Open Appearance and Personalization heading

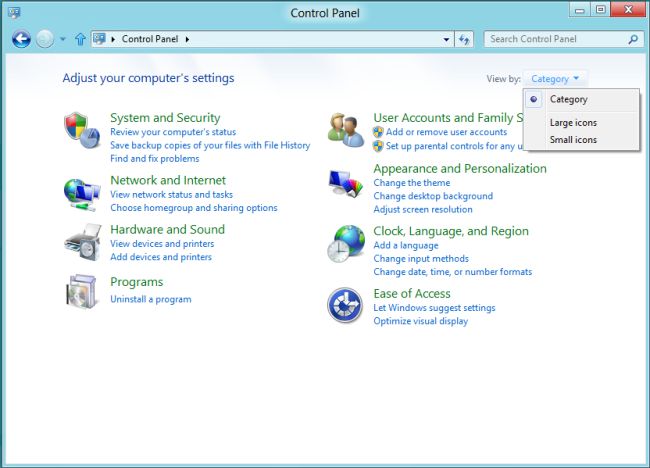click(460, 168)
